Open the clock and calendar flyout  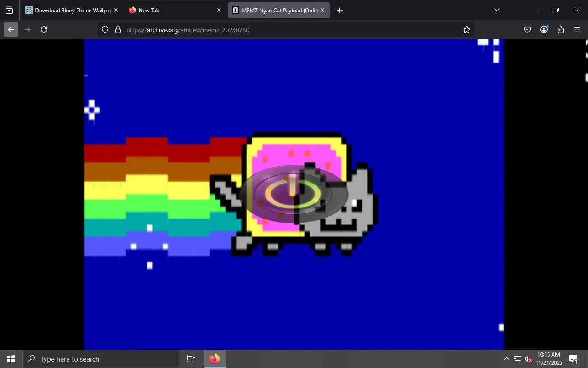click(549, 359)
